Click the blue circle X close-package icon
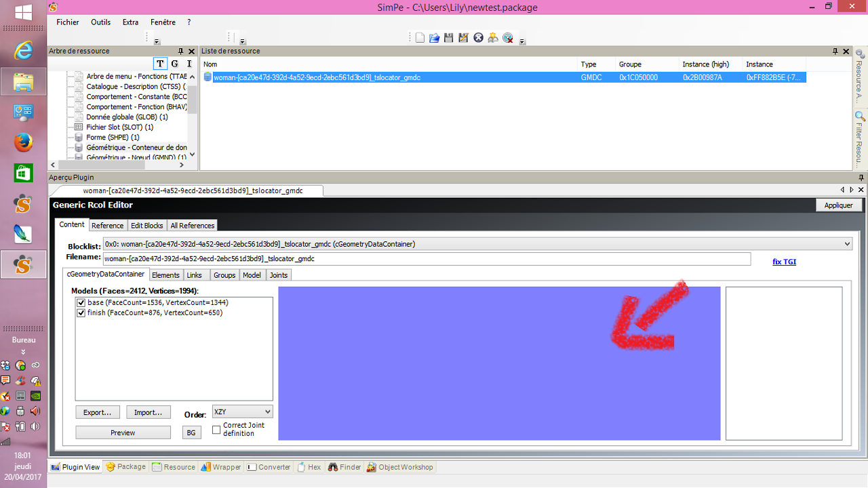This screenshot has height=488, width=868. pos(478,38)
